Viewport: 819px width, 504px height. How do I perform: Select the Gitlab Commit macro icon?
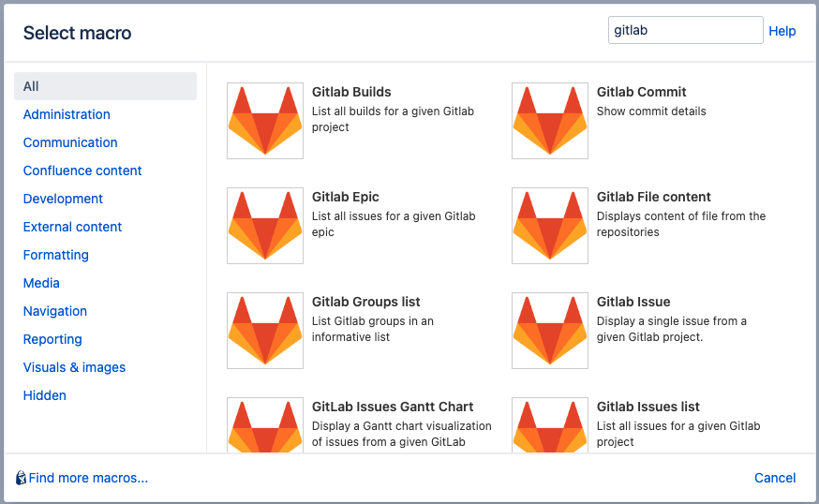550,121
